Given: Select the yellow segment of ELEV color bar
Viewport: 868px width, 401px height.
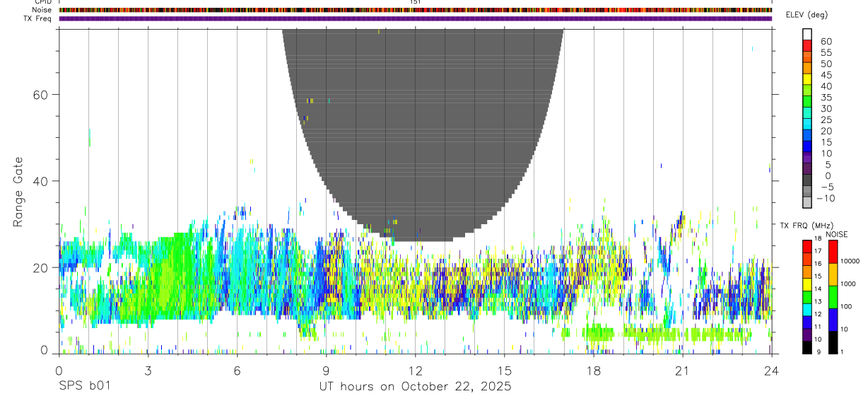Looking at the screenshot, I should pos(808,80).
